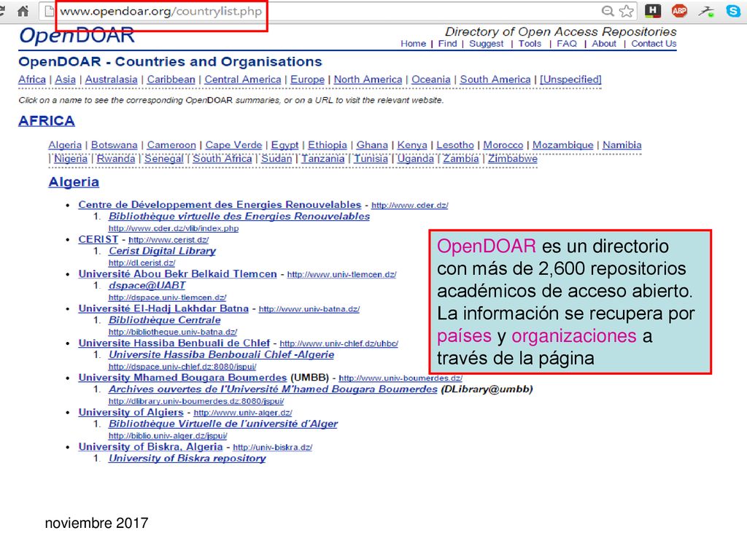Click the page icon in the address bar
This screenshot has width=747, height=560.
49,11
